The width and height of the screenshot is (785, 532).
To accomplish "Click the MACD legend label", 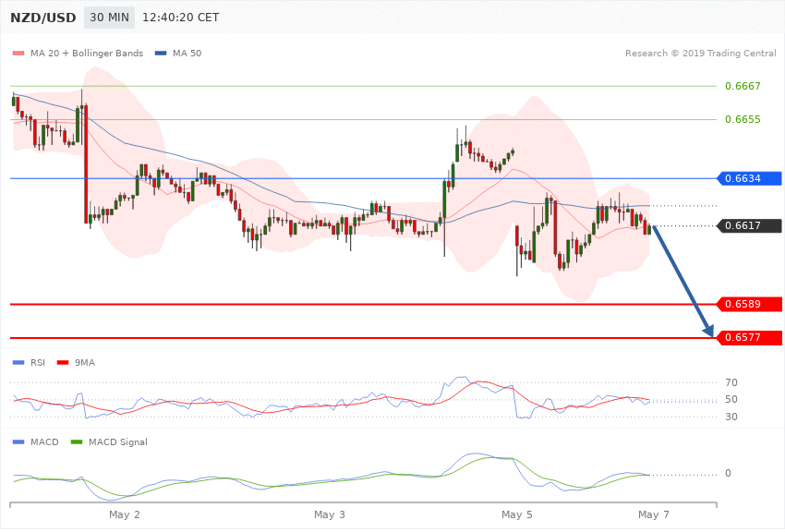I will click(x=44, y=441).
